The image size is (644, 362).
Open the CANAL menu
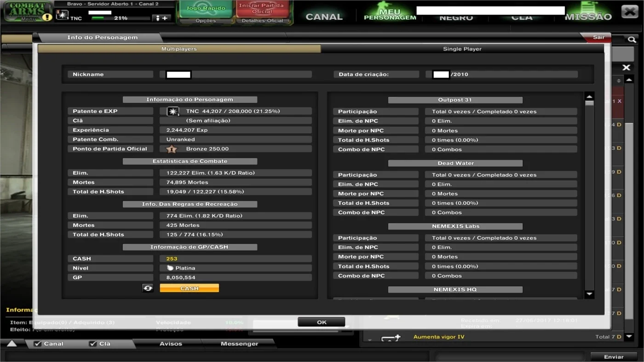coord(324,17)
